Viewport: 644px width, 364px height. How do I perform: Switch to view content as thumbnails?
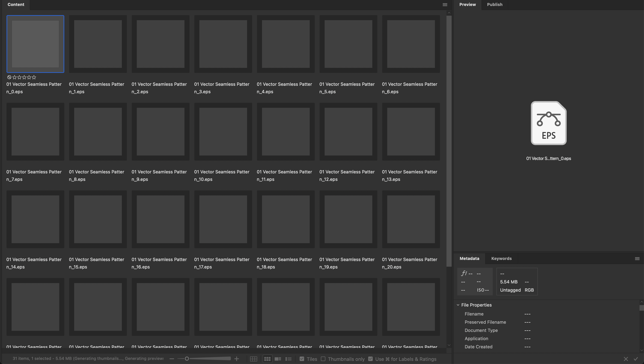[x=267, y=359]
